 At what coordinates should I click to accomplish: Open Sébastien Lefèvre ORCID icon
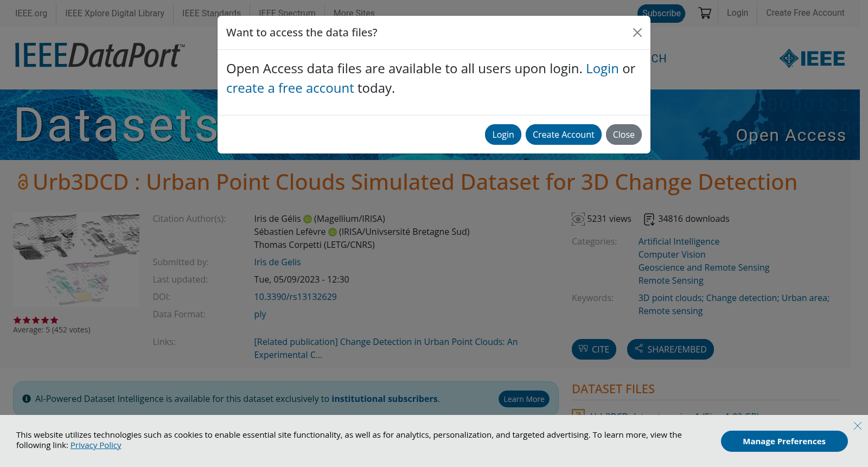pyautogui.click(x=333, y=232)
